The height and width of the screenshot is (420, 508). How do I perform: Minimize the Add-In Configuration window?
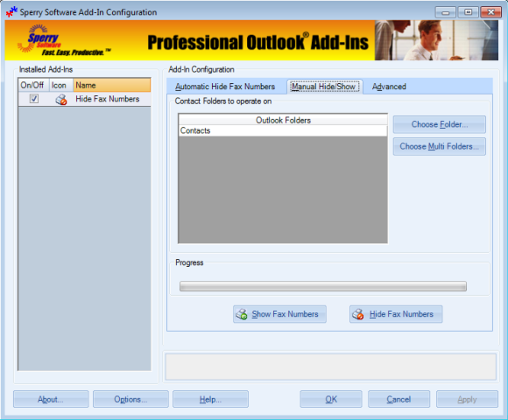coord(446,12)
